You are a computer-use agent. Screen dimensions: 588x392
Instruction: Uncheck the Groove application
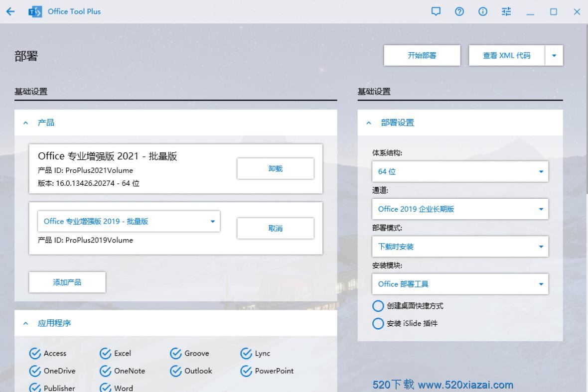[176, 353]
